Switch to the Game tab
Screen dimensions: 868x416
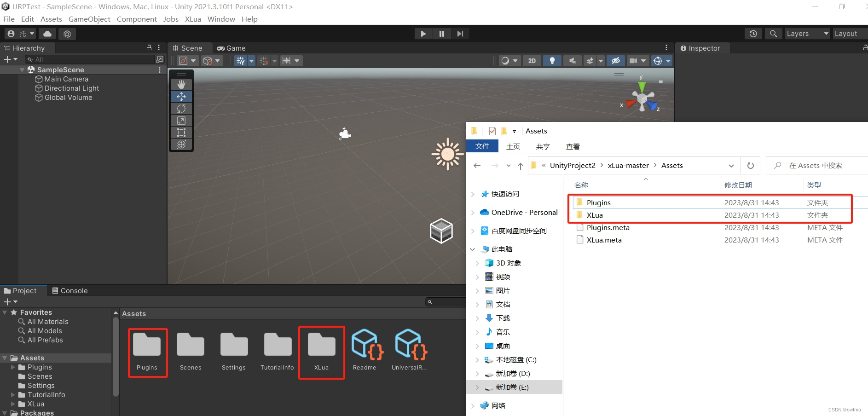pyautogui.click(x=231, y=48)
